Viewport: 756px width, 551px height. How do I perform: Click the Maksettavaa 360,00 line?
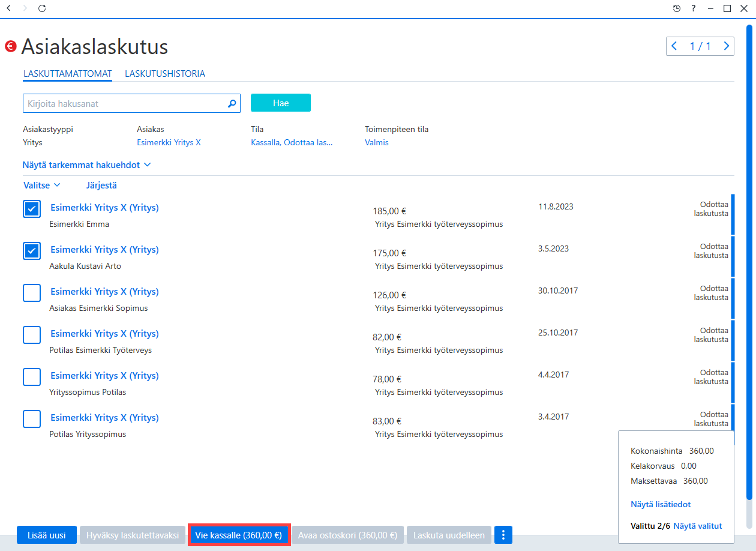click(x=669, y=481)
